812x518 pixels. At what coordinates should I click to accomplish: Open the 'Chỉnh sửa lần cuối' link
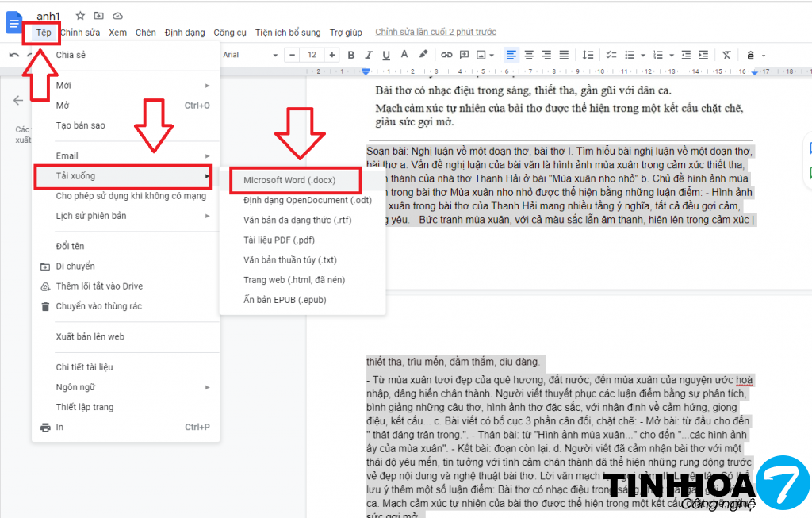click(x=435, y=33)
